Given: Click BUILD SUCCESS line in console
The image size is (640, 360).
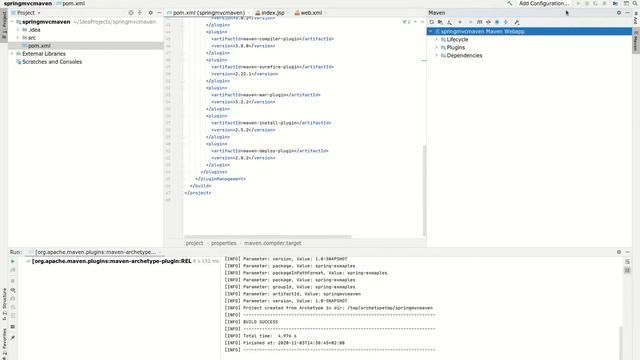Looking at the screenshot, I should pyautogui.click(x=251, y=322).
